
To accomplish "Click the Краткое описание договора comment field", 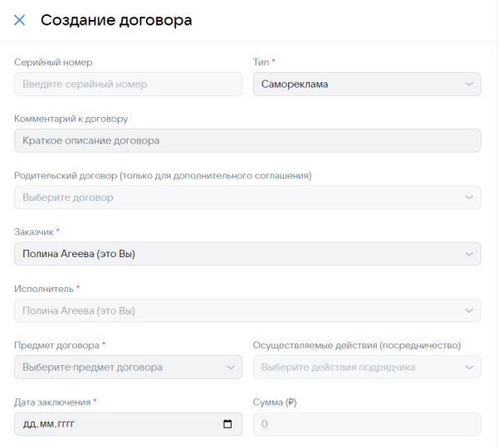I will (247, 140).
